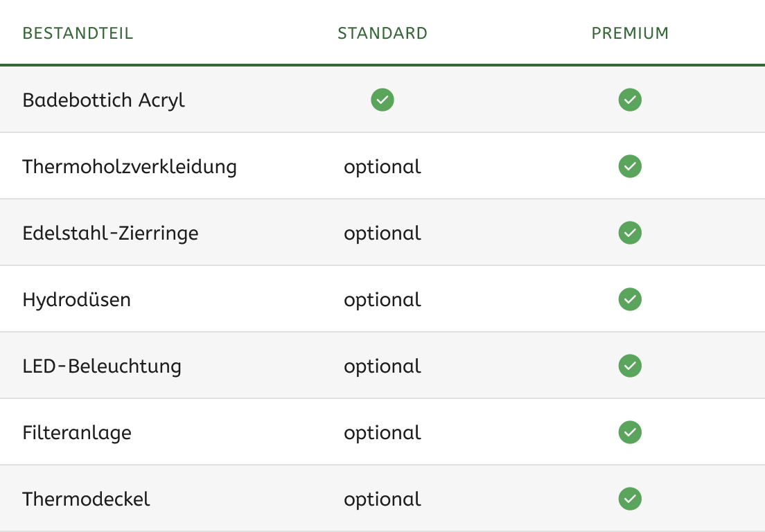
Task: Click the Premium checkmark for Badebottich Acryl
Action: pos(630,100)
